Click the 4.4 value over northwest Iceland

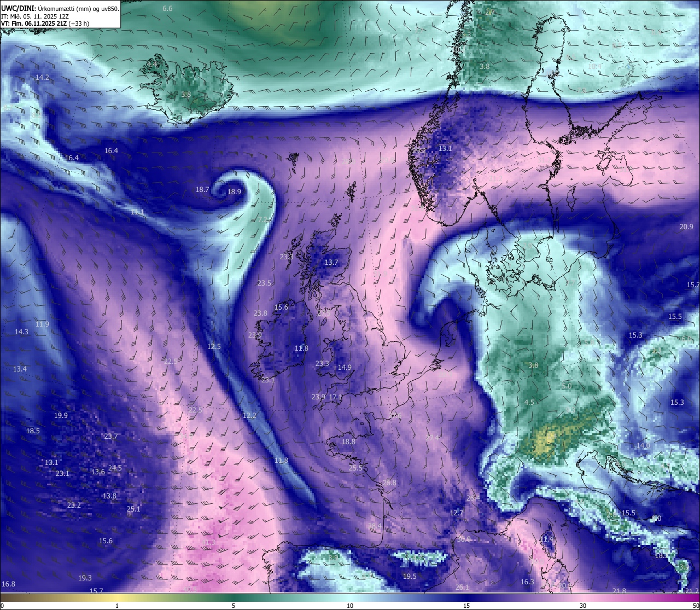pyautogui.click(x=151, y=64)
